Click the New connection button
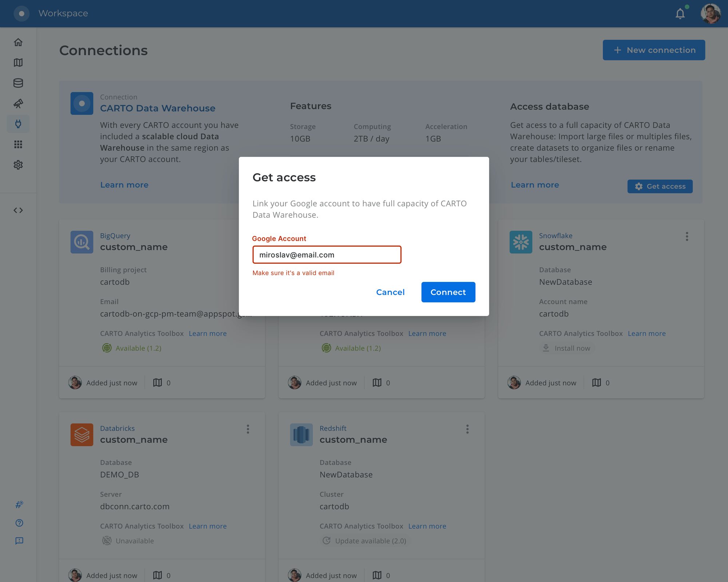Screen dimensions: 728x582 pyautogui.click(x=654, y=50)
